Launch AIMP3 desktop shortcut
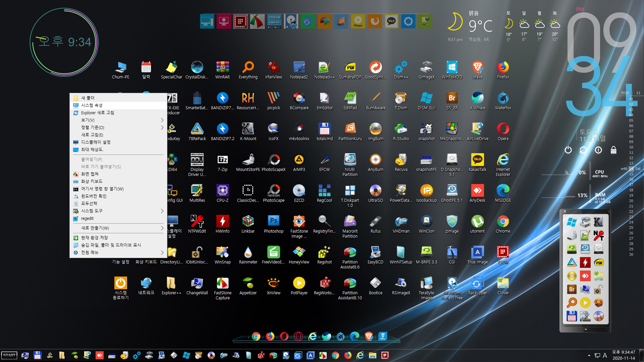The height and width of the screenshot is (362, 644). (x=299, y=162)
